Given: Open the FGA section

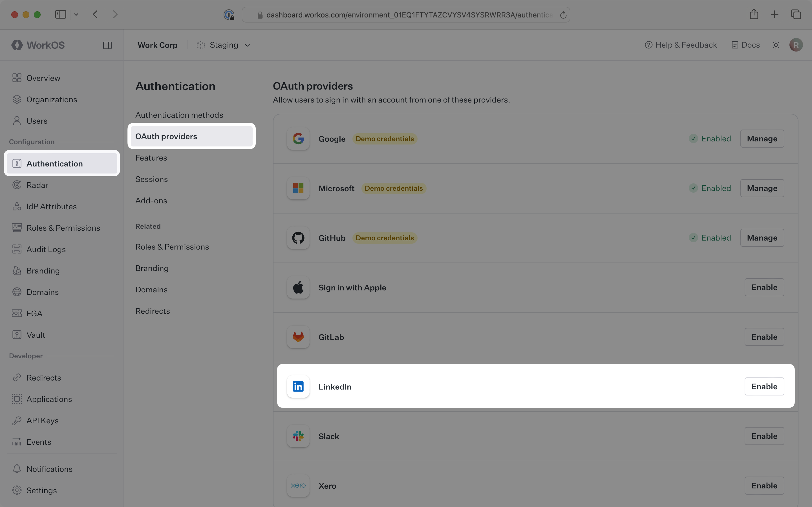Looking at the screenshot, I should tap(33, 313).
